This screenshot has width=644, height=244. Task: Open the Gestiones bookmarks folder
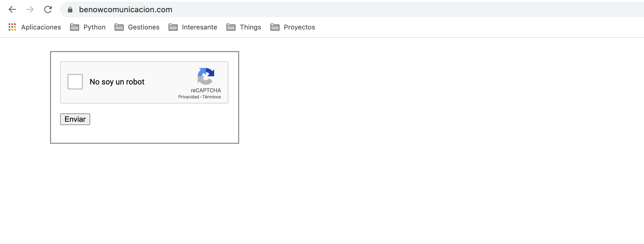[x=137, y=27]
